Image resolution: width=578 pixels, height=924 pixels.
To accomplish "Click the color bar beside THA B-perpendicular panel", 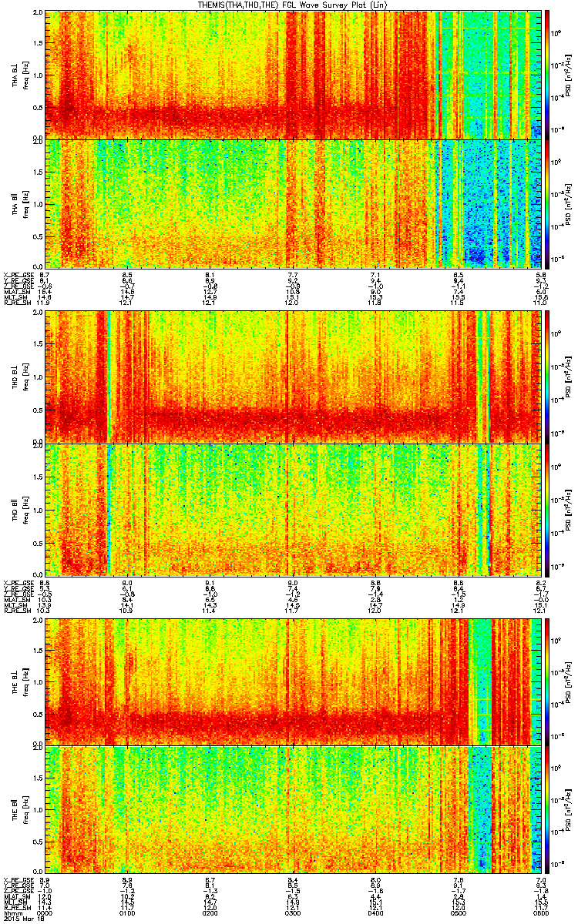I will point(547,75).
